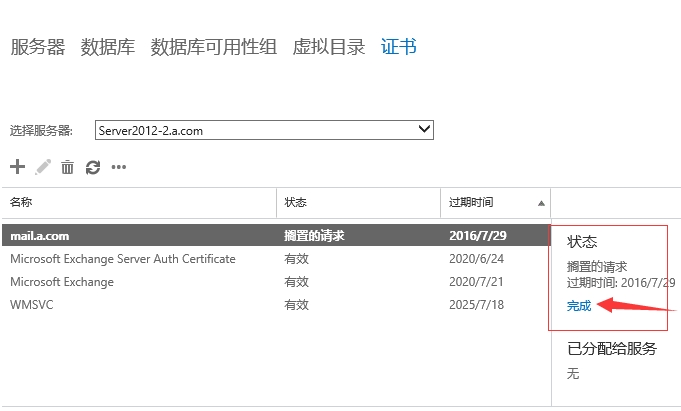This screenshot has width=681, height=411.
Task: Select the WMSVC certificate row
Action: click(276, 305)
